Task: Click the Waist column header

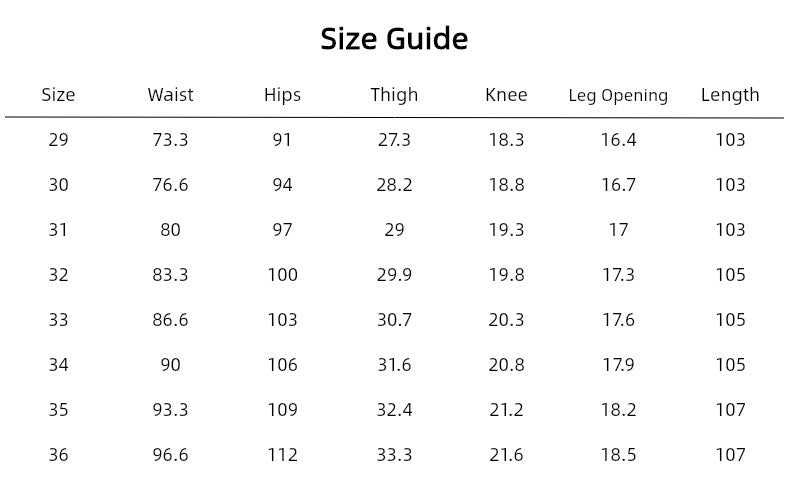Action: 170,95
